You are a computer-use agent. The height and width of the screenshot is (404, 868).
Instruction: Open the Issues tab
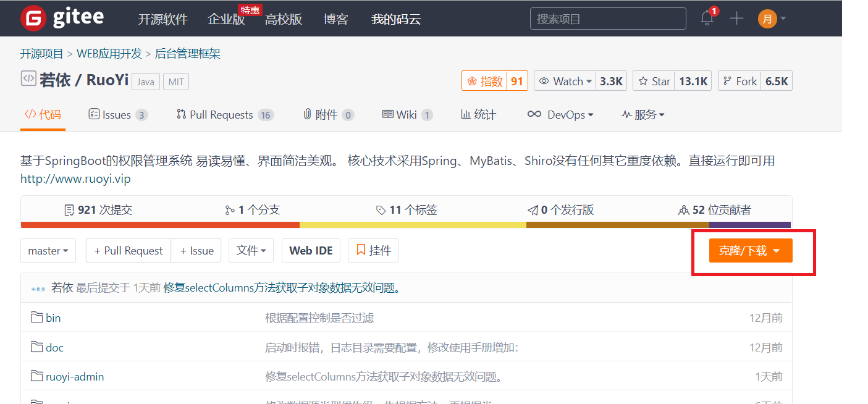pos(118,114)
